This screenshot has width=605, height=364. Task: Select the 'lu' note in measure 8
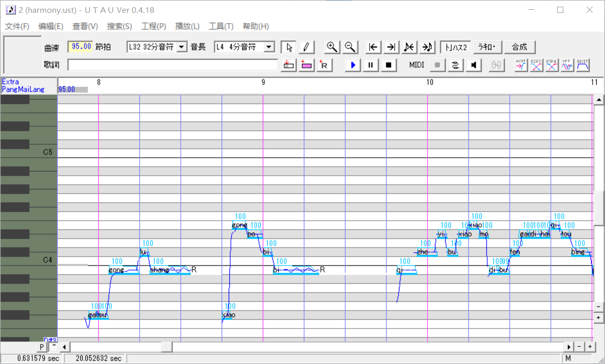pyautogui.click(x=144, y=252)
